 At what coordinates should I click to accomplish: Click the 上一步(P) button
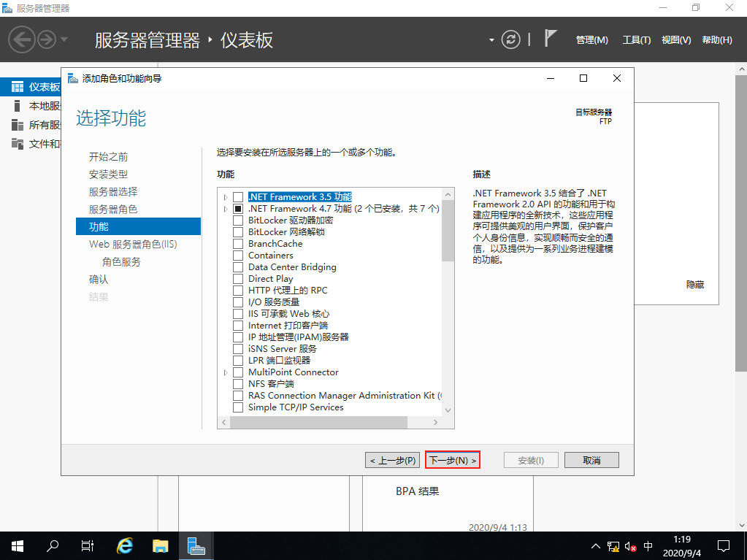393,460
